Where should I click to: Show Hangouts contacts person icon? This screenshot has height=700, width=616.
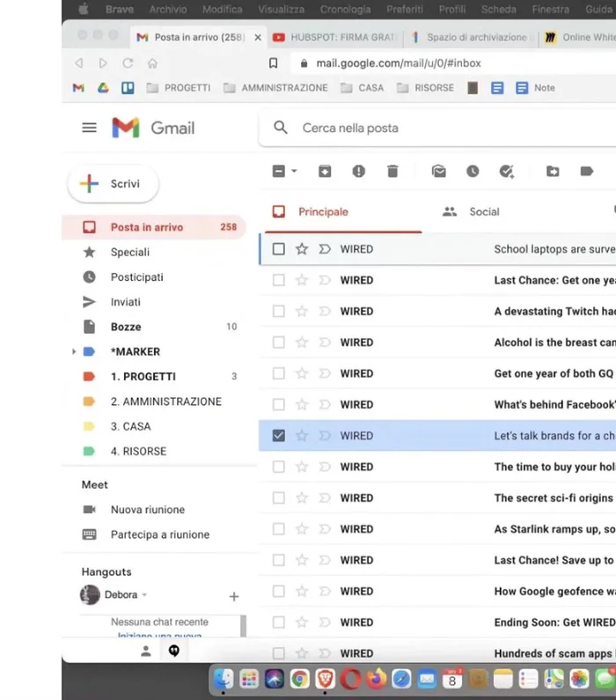point(146,652)
